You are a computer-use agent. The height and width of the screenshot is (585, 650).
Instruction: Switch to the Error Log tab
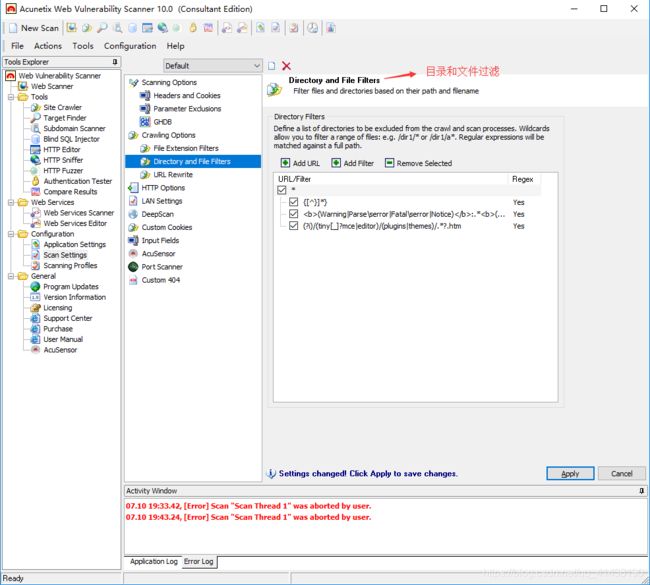point(199,561)
